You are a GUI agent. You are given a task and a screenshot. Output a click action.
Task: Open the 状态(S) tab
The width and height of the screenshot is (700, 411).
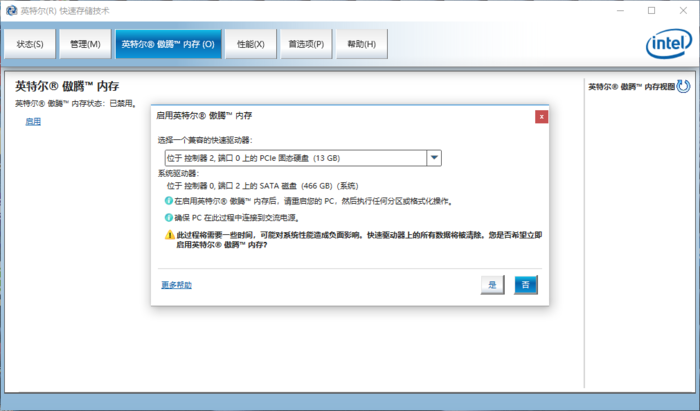point(30,44)
